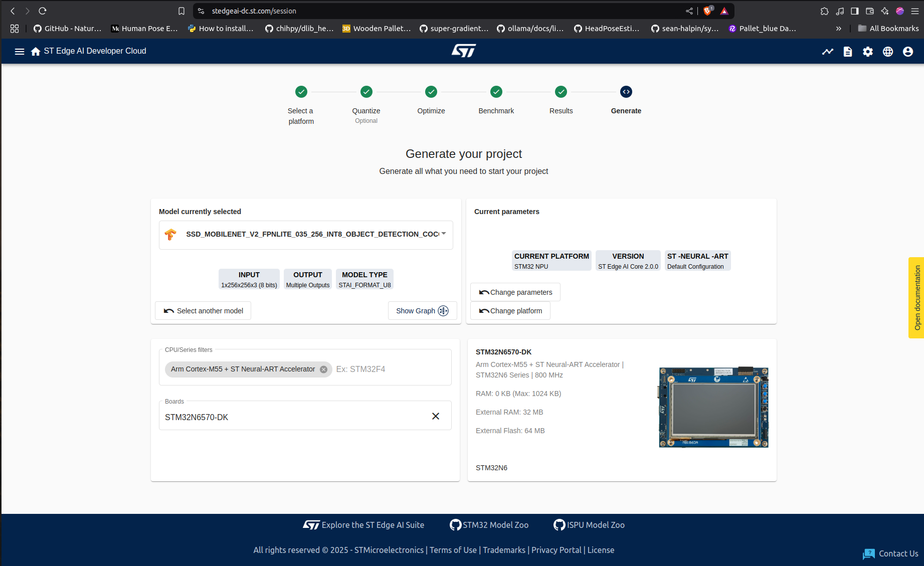Open the documentation file icon in the top bar
This screenshot has height=566, width=924.
[848, 51]
